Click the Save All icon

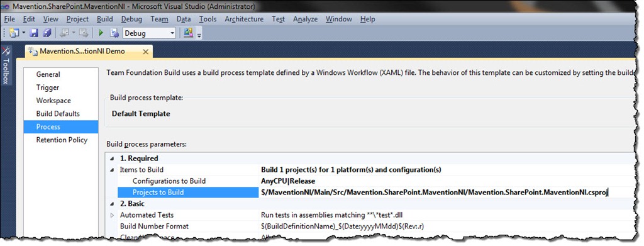point(47,33)
